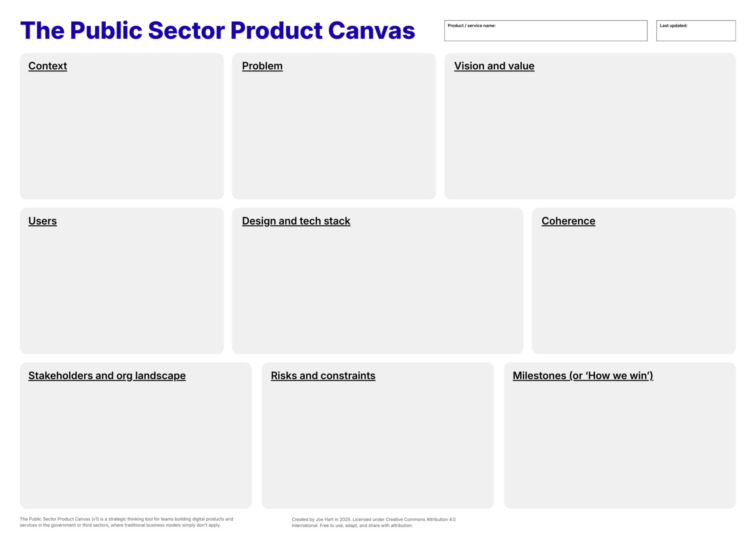
Task: Click the blank area in the Coherence box
Action: point(633,291)
